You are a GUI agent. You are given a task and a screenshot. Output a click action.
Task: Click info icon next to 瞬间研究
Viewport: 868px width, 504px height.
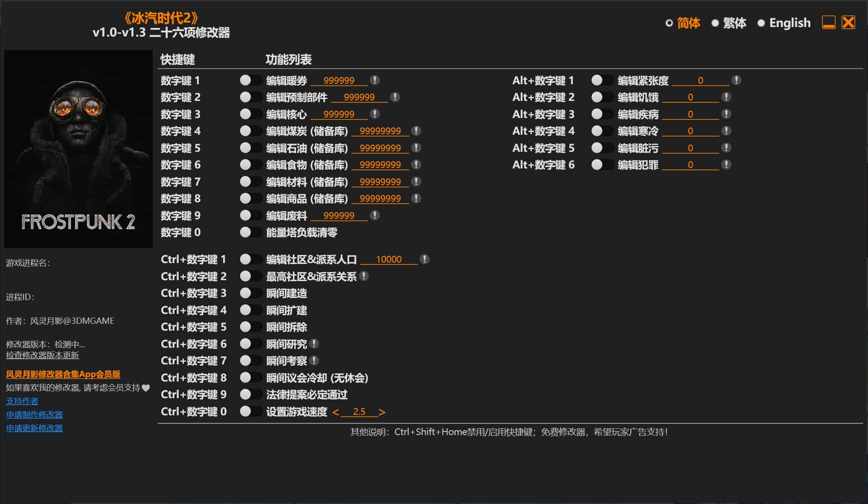315,344
